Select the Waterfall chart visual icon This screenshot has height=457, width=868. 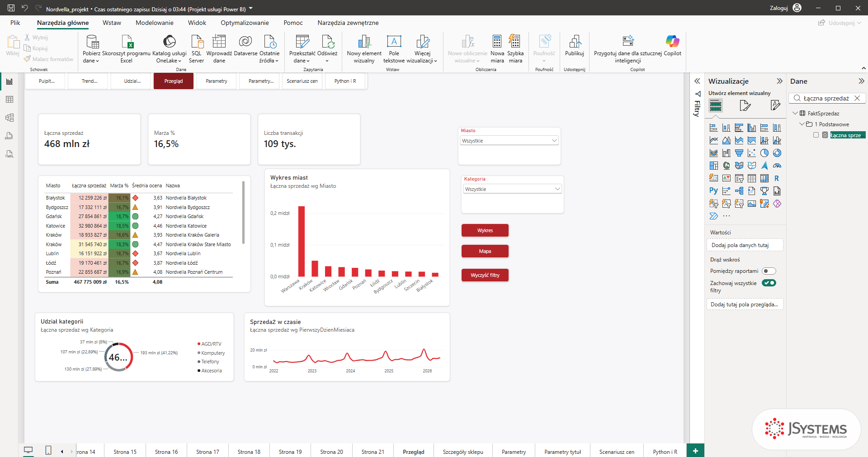pos(726,153)
